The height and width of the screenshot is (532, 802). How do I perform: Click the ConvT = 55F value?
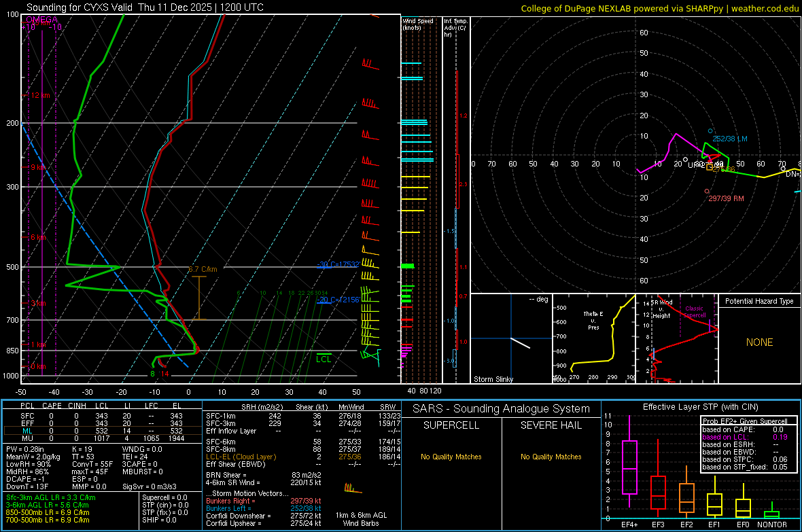point(92,464)
